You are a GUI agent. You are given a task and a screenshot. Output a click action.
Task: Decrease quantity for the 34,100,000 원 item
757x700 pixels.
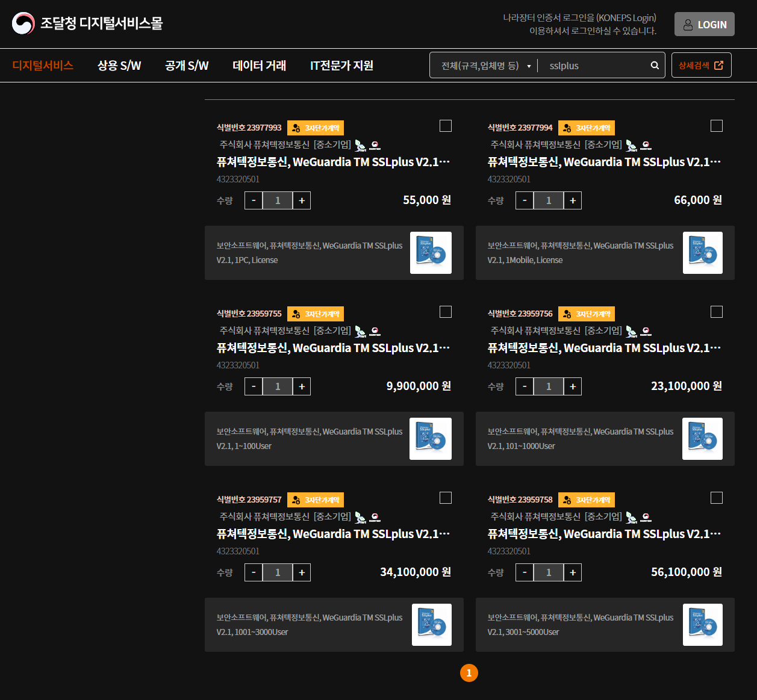click(254, 572)
